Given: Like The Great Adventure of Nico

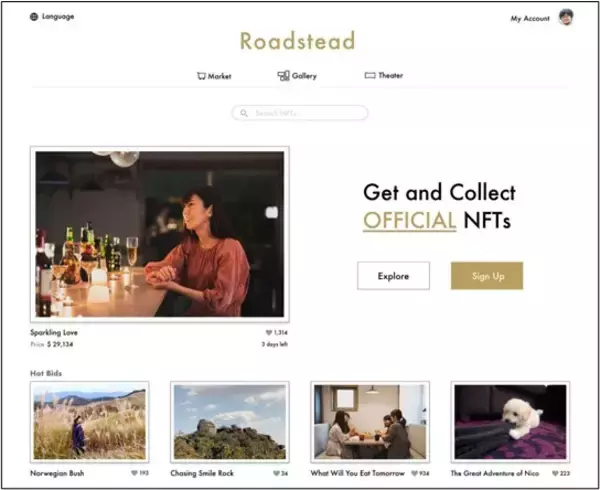Looking at the screenshot, I should 552,473.
